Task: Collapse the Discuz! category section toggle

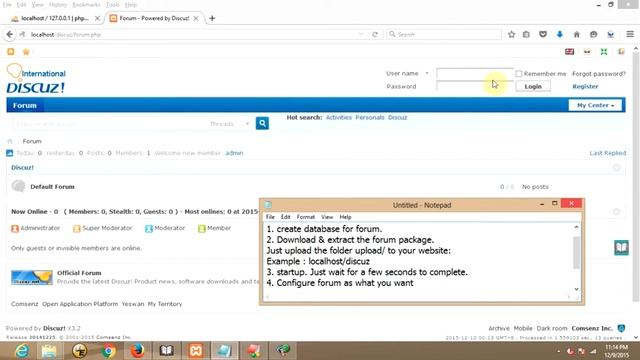Action: pyautogui.click(x=616, y=168)
